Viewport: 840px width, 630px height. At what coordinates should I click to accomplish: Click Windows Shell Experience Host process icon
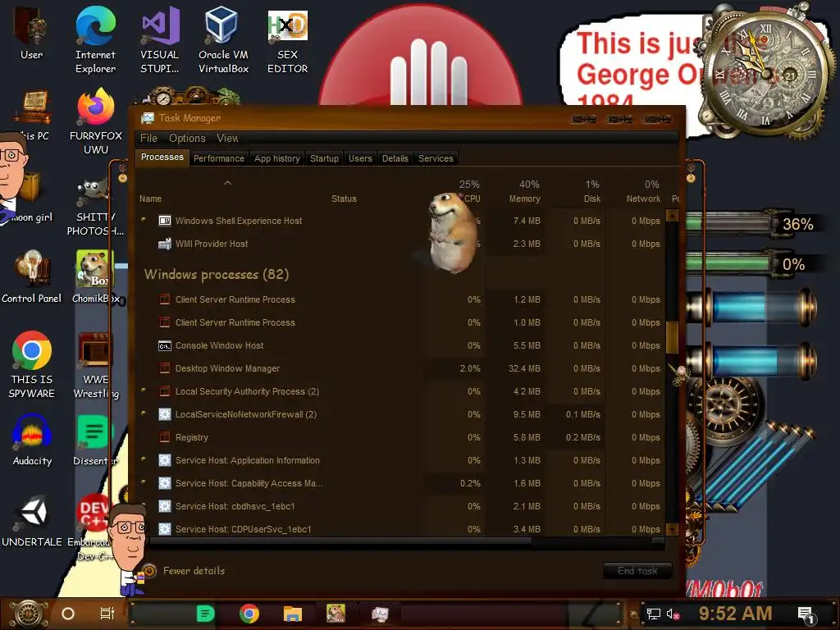[165, 221]
